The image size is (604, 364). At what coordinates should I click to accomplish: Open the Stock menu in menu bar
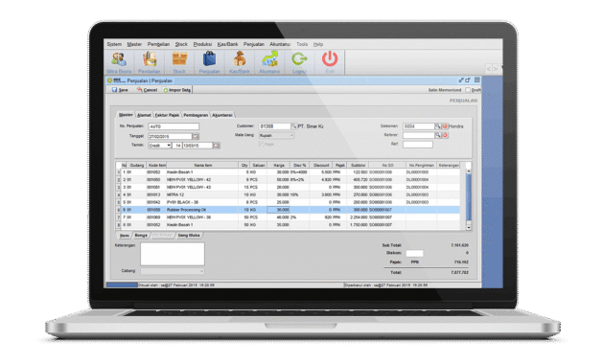181,44
